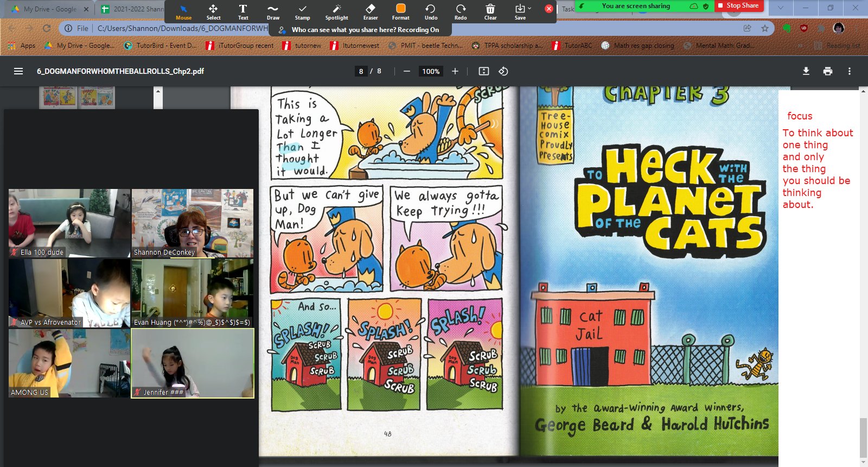Zoom in the PDF page
This screenshot has width=868, height=467.
pyautogui.click(x=455, y=71)
